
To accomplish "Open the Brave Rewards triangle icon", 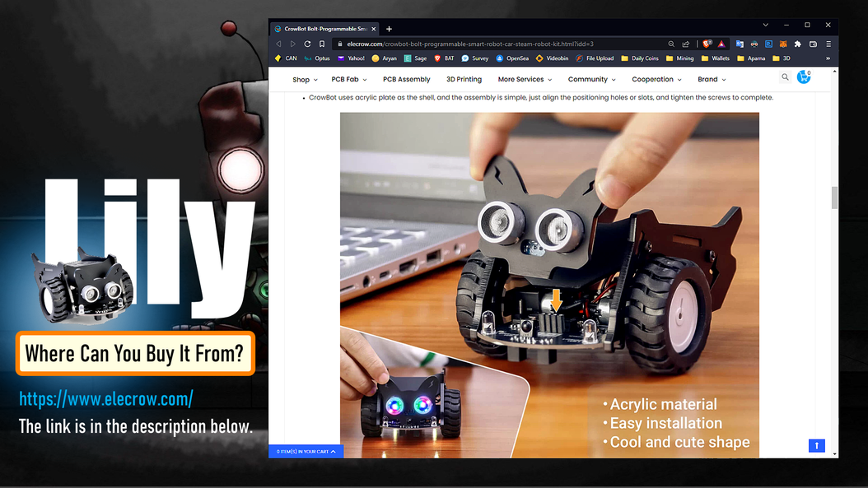I will click(x=721, y=44).
